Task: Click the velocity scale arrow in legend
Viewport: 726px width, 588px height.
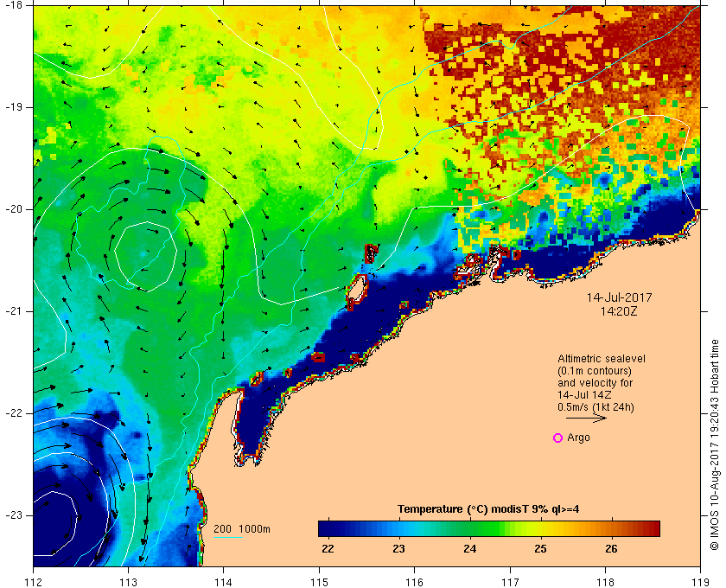Action: (586, 418)
